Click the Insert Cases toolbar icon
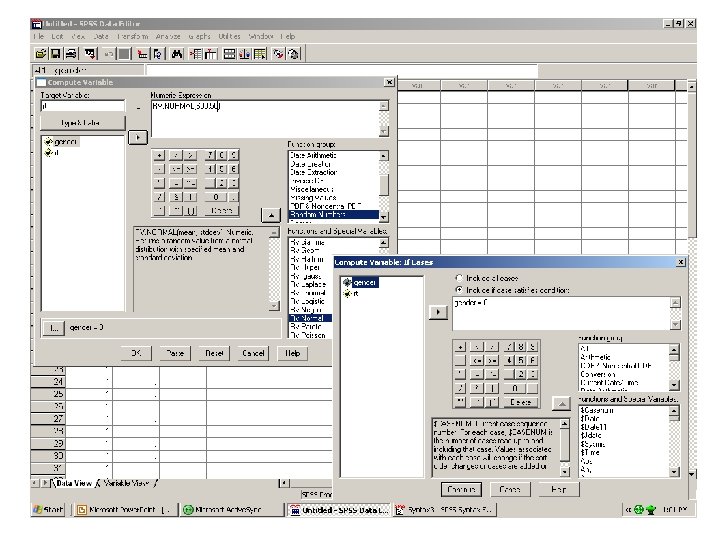 click(x=196, y=54)
